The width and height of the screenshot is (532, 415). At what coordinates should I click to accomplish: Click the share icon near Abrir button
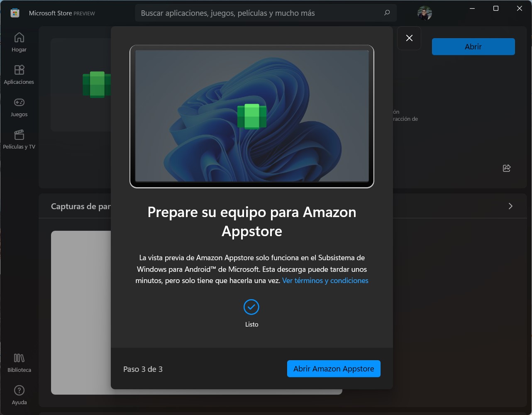(506, 168)
